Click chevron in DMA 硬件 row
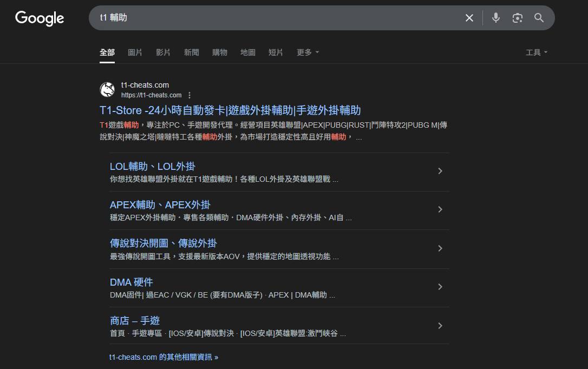Viewport: 588px width, 369px height. (440, 287)
